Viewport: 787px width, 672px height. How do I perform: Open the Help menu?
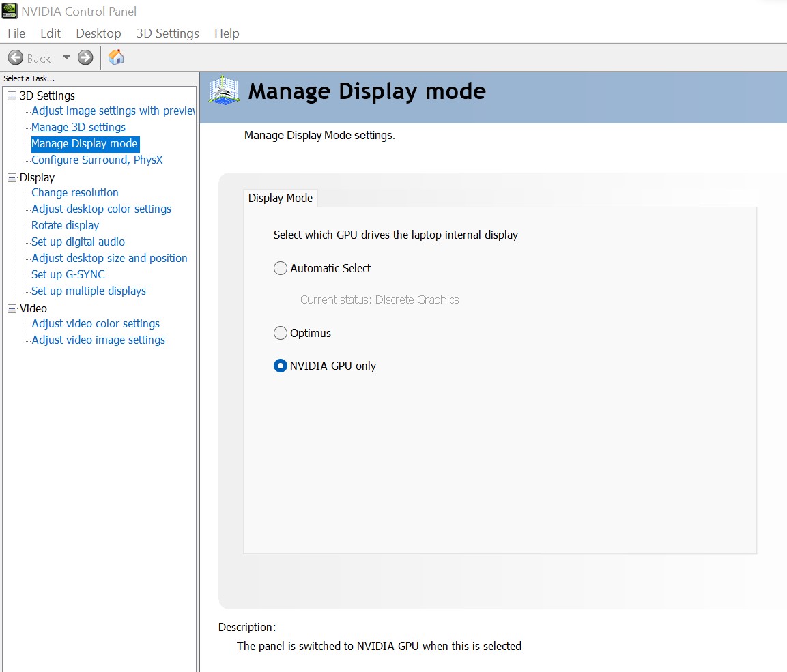point(227,33)
